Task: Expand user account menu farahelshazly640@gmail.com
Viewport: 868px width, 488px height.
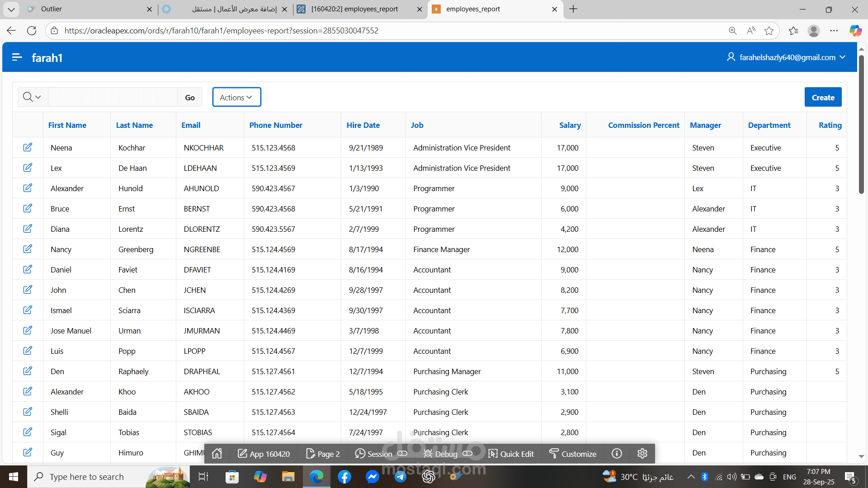Action: click(787, 57)
